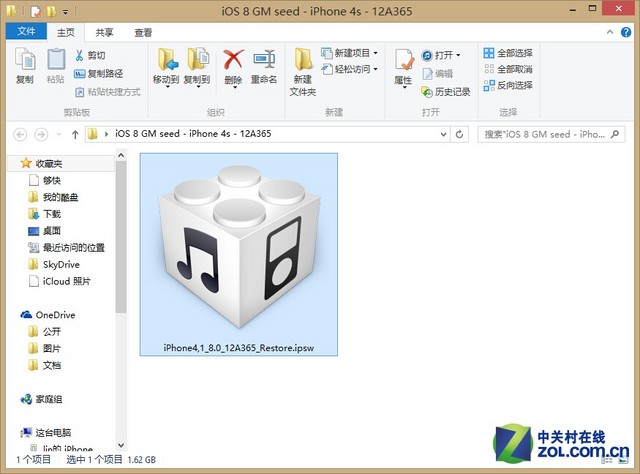Open OneDrive 图片 folder
640x474 pixels.
[x=45, y=348]
